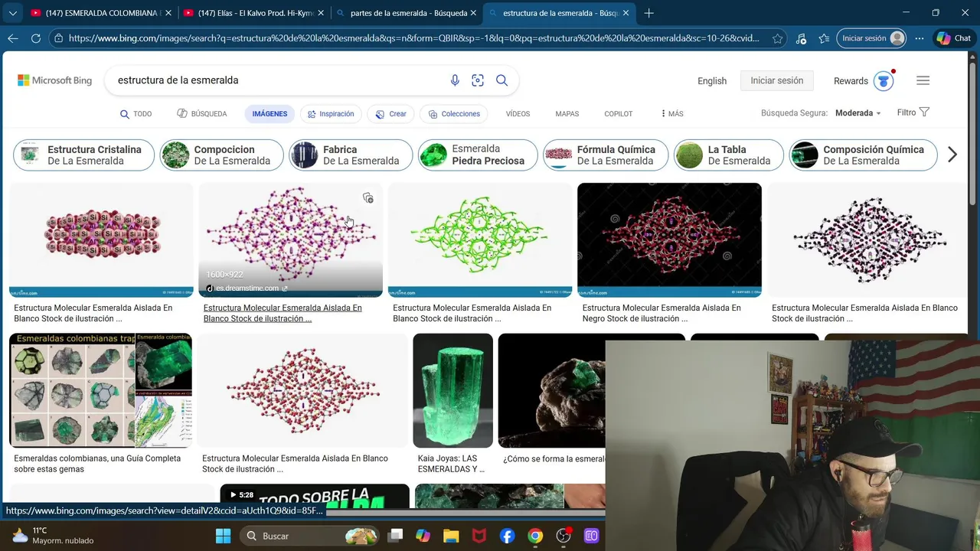Open Windows Start menu
This screenshot has height=551, width=980.
[223, 536]
